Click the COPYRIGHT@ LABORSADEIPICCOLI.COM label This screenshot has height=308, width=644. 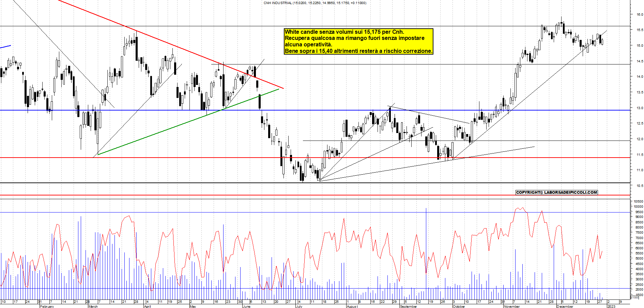pyautogui.click(x=557, y=192)
